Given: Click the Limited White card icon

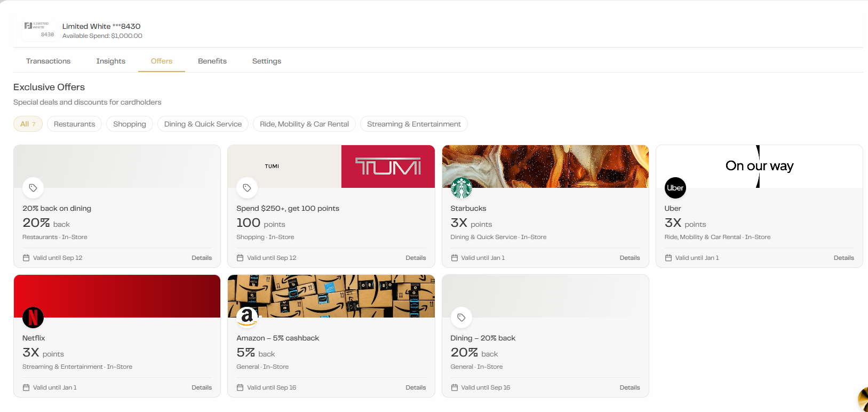Looking at the screenshot, I should tap(39, 30).
